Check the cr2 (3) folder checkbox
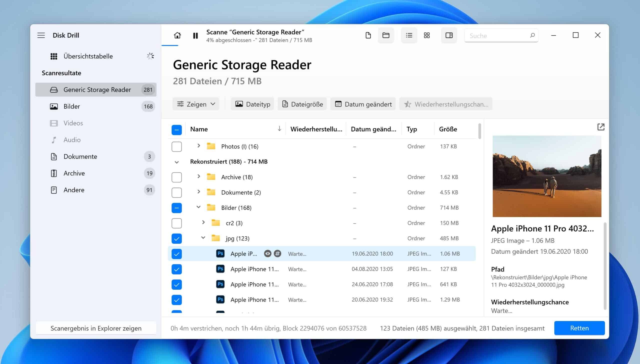This screenshot has height=364, width=640. [177, 223]
